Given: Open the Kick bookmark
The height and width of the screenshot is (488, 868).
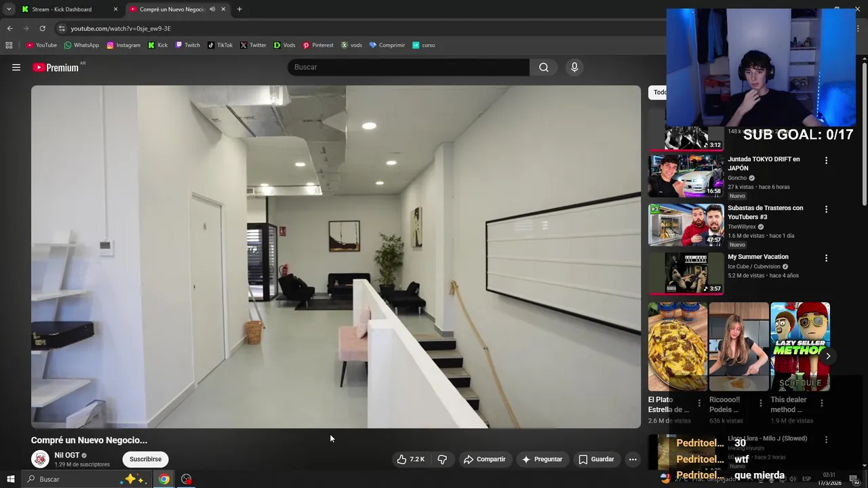Looking at the screenshot, I should click(x=157, y=45).
